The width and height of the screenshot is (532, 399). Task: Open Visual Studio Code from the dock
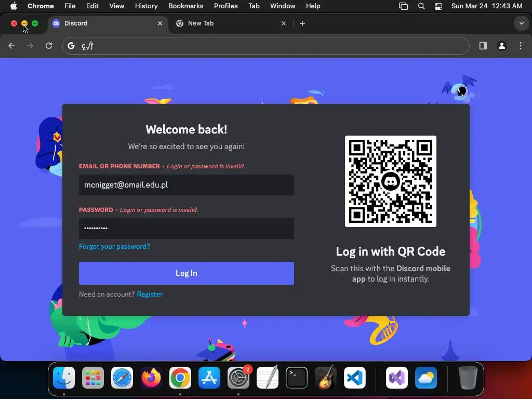pos(355,378)
